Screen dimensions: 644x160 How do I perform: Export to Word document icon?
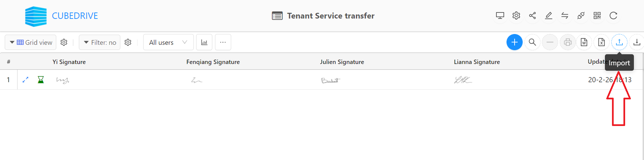coord(584,42)
